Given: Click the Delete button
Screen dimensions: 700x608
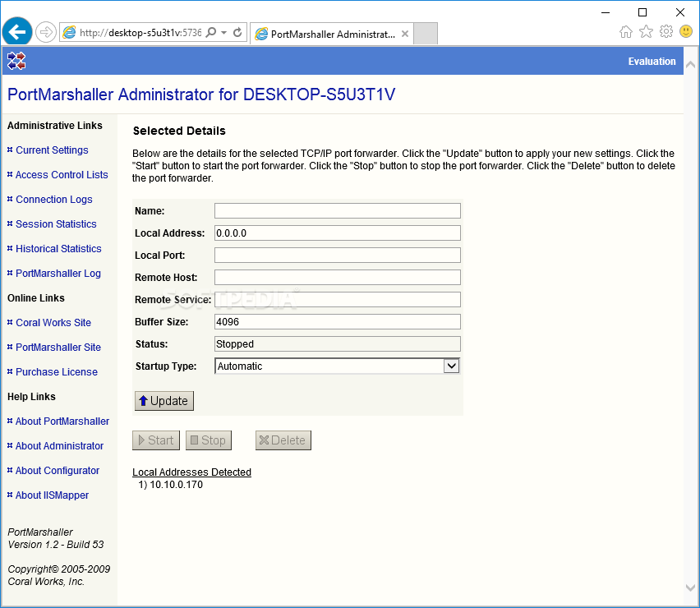Looking at the screenshot, I should (x=283, y=440).
